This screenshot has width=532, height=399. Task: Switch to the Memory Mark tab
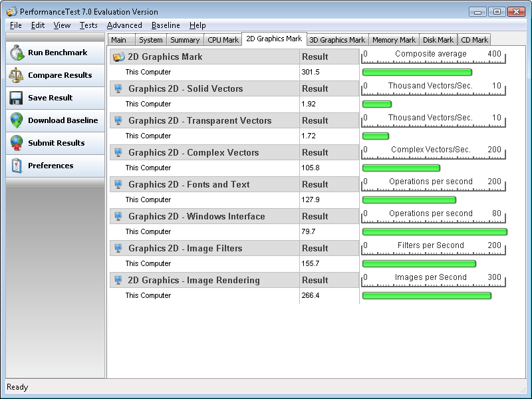[x=394, y=40]
